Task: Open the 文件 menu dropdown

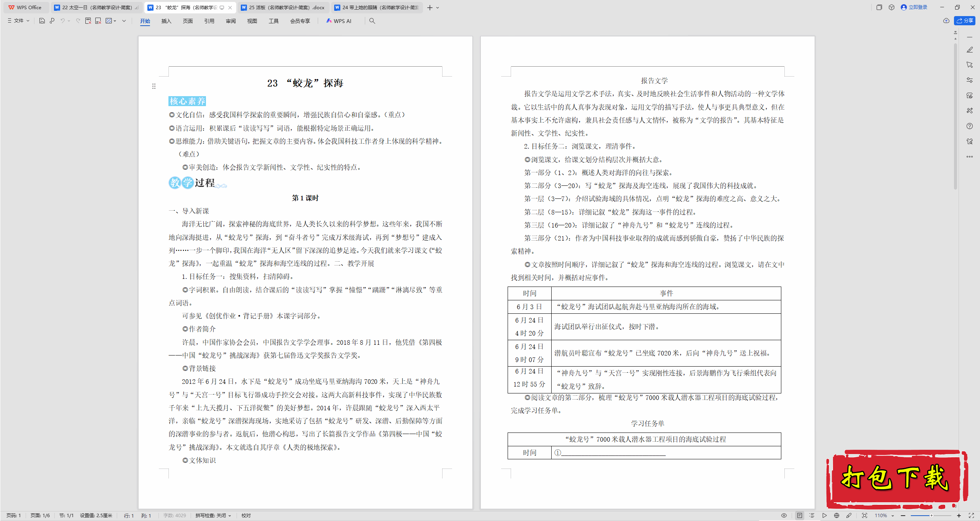Action: (x=19, y=21)
